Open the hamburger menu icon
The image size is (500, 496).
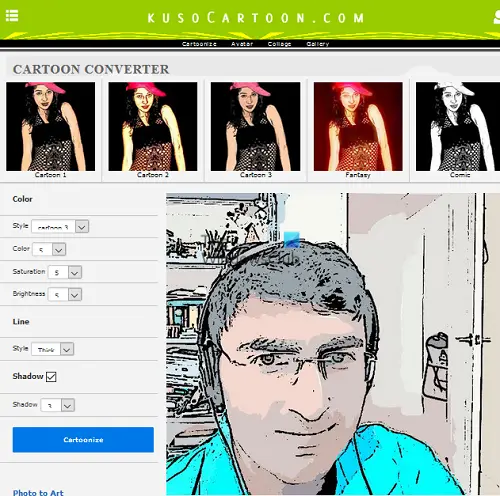12,15
